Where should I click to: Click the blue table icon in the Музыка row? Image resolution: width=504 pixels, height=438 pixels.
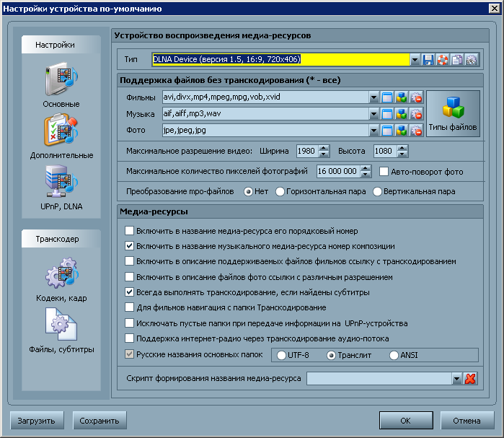[x=387, y=114]
